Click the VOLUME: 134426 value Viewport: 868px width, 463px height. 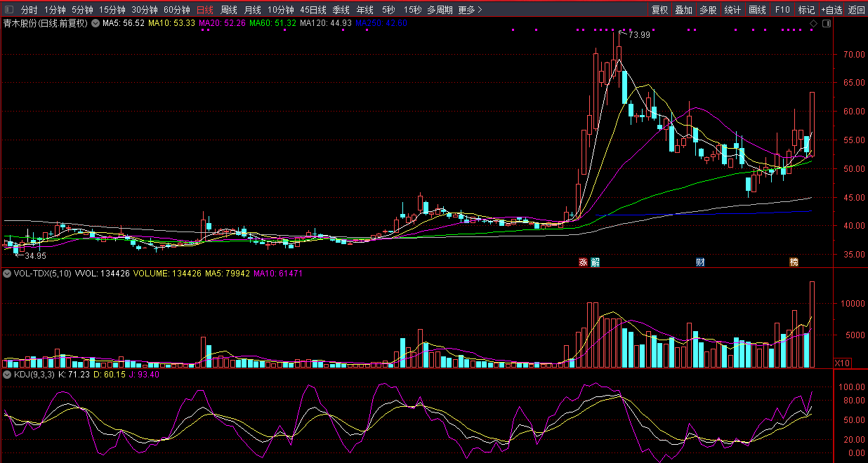click(x=167, y=274)
